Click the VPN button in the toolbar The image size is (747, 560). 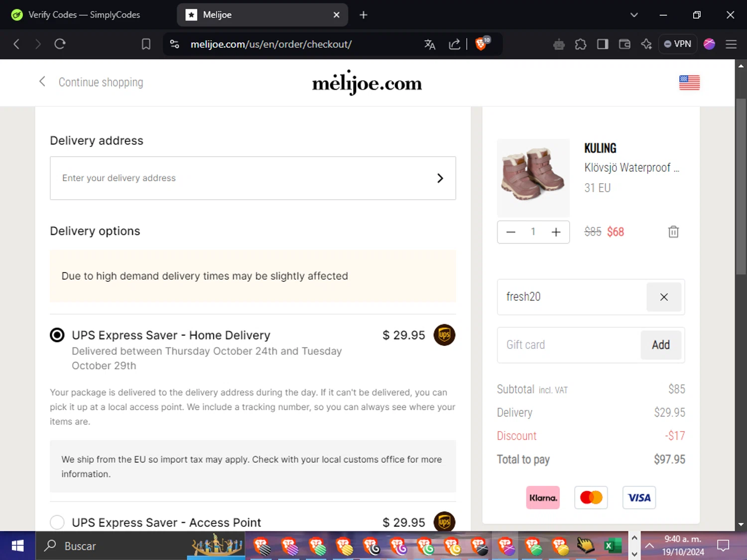pos(677,44)
